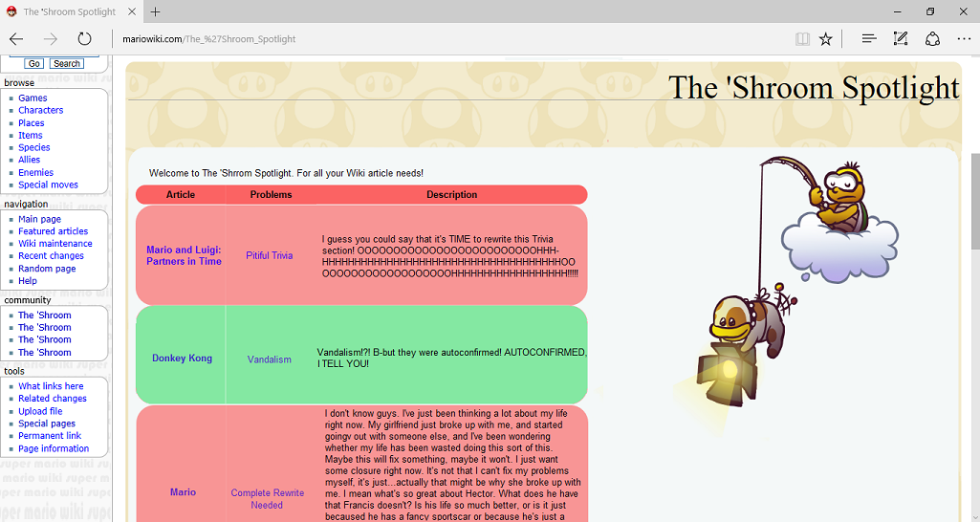Screen dimensions: 980x522
Task: Open the Donkey Kong article link
Action: pyautogui.click(x=182, y=359)
